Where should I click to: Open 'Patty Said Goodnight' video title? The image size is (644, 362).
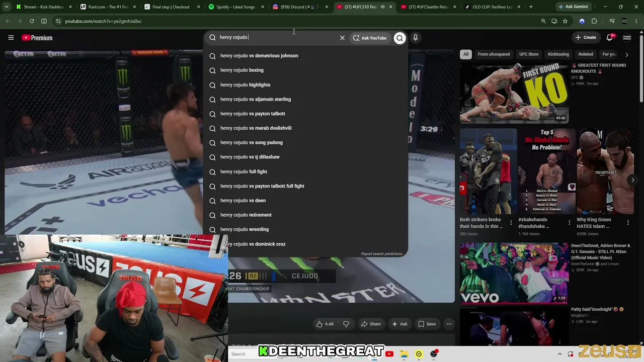pos(597,309)
